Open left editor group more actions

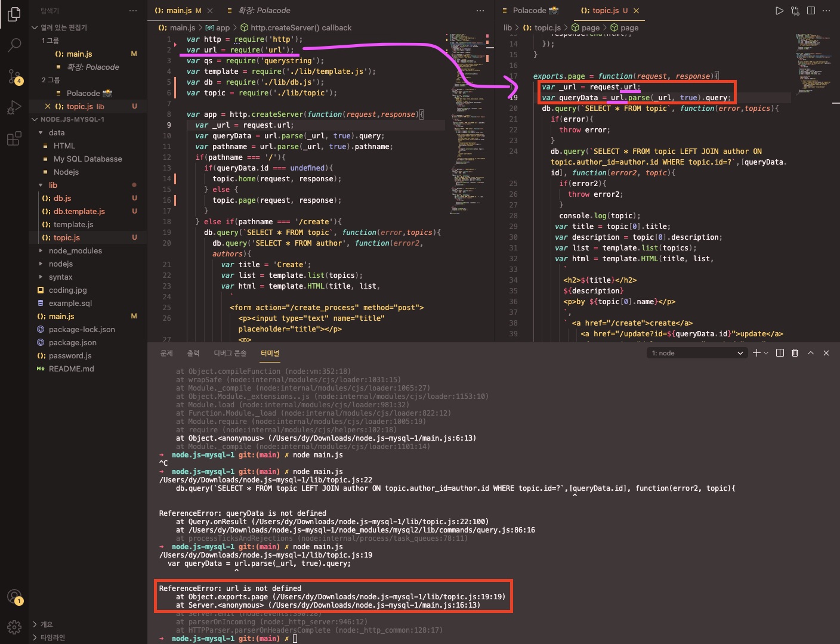click(x=480, y=11)
